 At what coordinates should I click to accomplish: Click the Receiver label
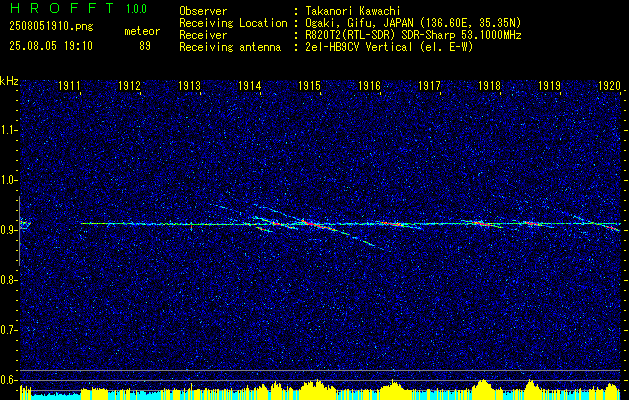pos(203,35)
